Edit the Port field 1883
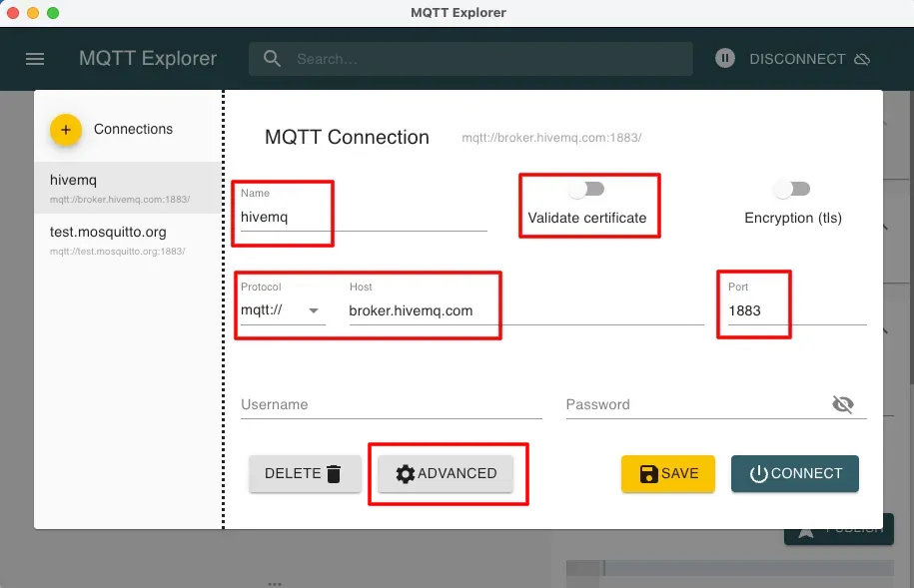This screenshot has width=914, height=588. [x=797, y=310]
